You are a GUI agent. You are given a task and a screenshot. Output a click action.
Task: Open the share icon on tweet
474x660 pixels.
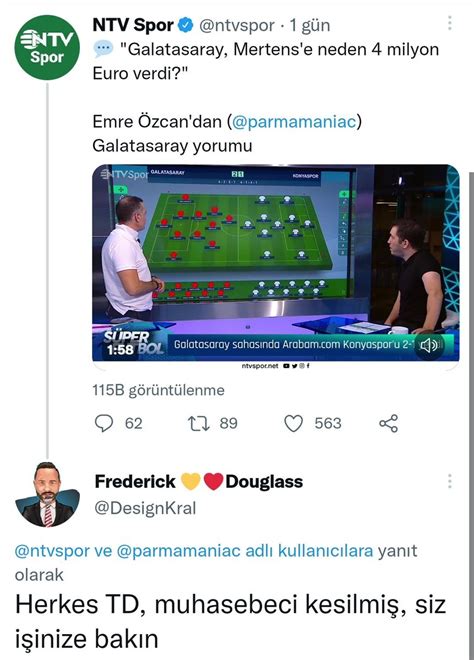[389, 423]
